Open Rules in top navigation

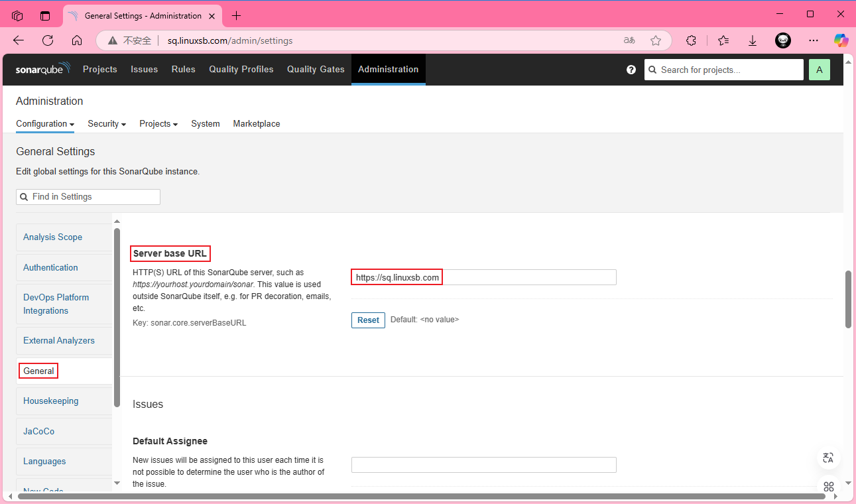point(184,69)
